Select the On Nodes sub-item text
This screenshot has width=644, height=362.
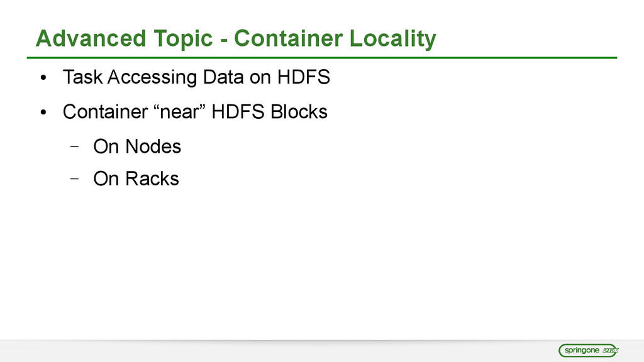(136, 146)
